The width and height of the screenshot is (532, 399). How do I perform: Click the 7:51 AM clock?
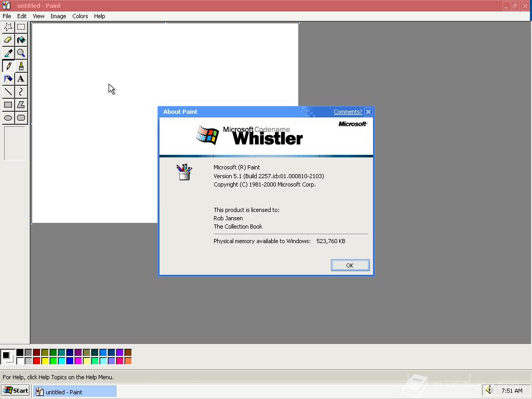coord(512,391)
